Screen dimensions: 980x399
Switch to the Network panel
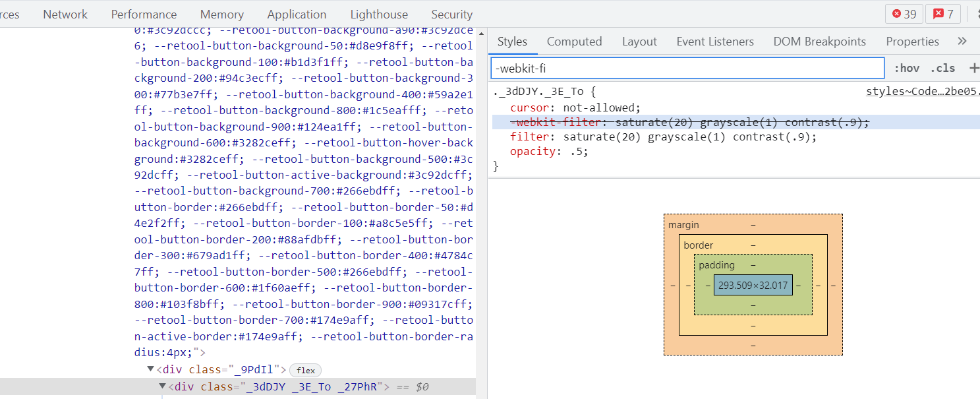(65, 14)
